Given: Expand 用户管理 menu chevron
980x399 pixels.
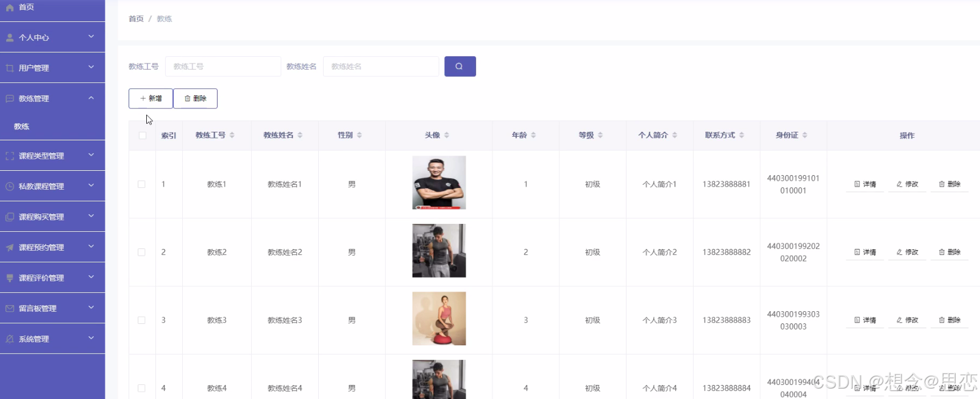Looking at the screenshot, I should tap(91, 67).
